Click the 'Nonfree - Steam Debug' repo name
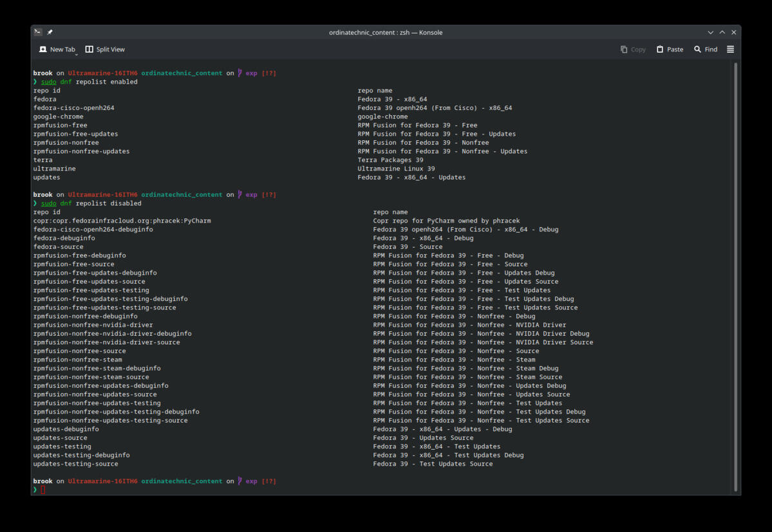The height and width of the screenshot is (532, 772). click(466, 368)
